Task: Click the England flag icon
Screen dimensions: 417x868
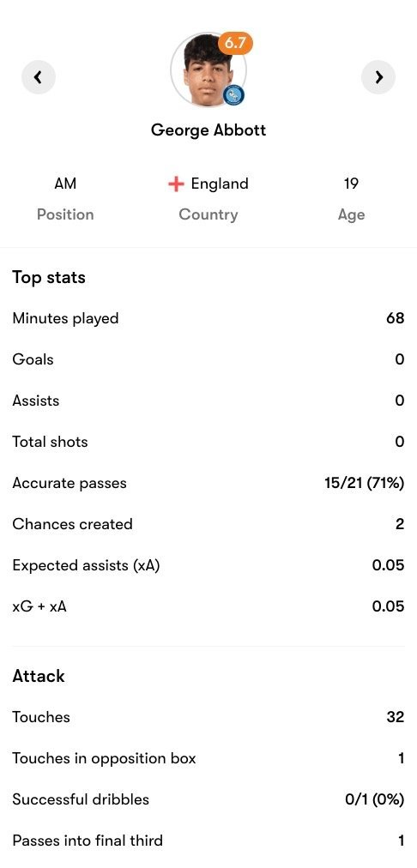Action: click(176, 184)
